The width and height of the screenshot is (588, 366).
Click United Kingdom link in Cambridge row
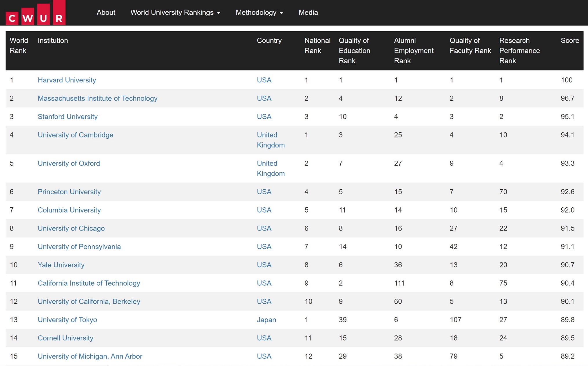point(271,140)
